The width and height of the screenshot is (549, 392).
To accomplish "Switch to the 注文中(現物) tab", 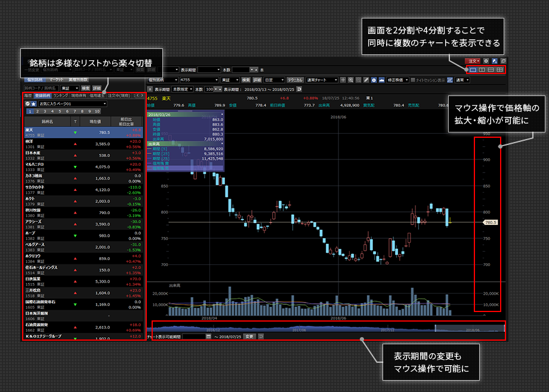I will click(x=119, y=95).
